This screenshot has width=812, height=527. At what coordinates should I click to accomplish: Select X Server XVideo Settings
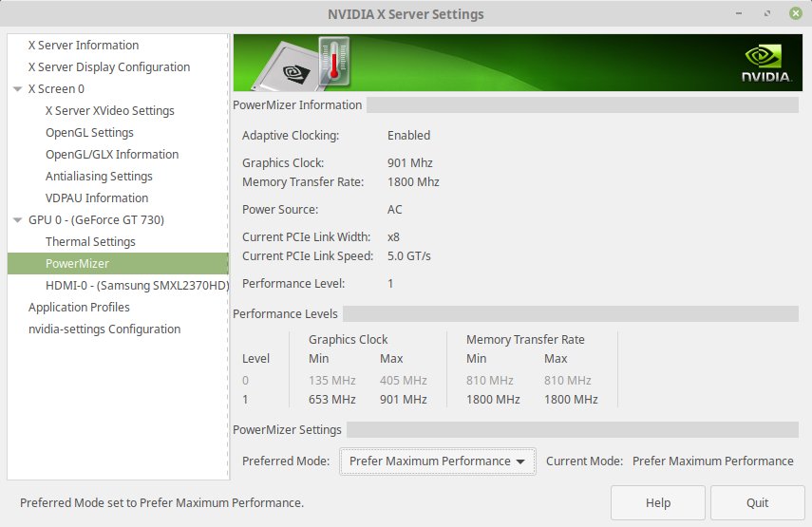(109, 111)
